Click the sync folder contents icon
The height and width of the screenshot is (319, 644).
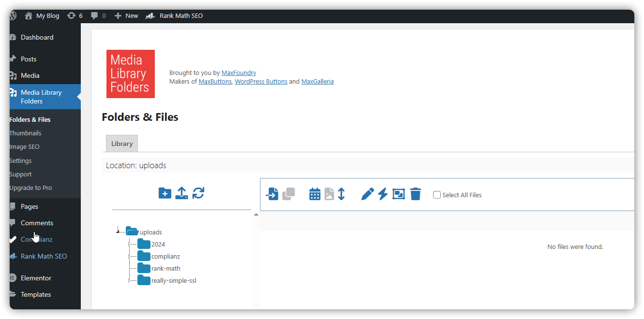198,193
